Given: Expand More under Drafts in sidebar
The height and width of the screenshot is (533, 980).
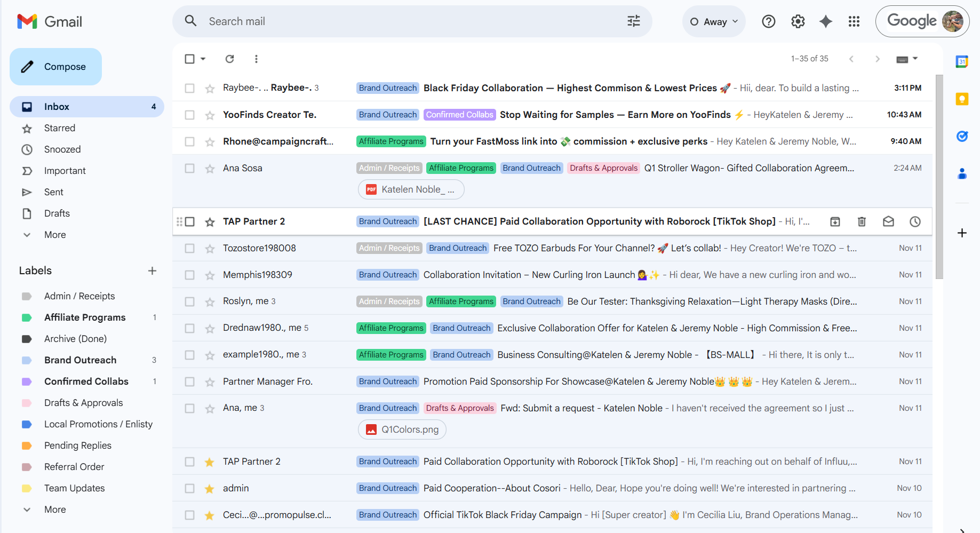Looking at the screenshot, I should (54, 235).
